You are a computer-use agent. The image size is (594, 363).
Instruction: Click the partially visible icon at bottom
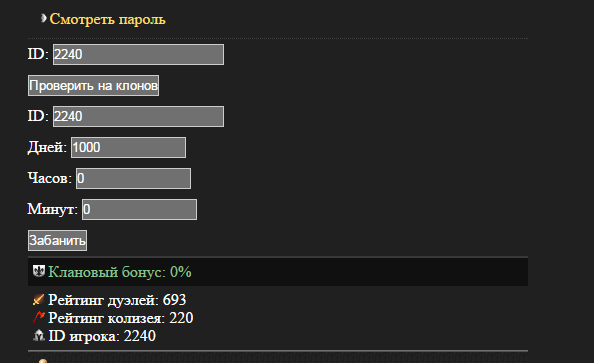pos(43,361)
